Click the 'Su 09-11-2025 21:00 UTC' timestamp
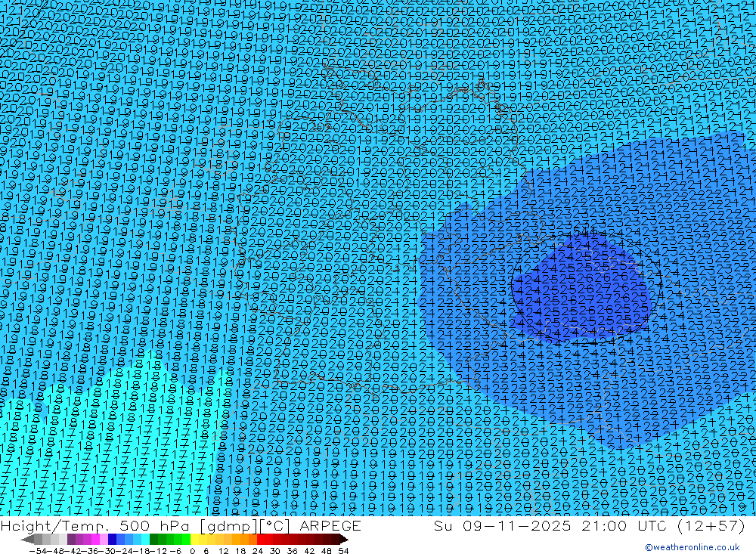 click(550, 525)
